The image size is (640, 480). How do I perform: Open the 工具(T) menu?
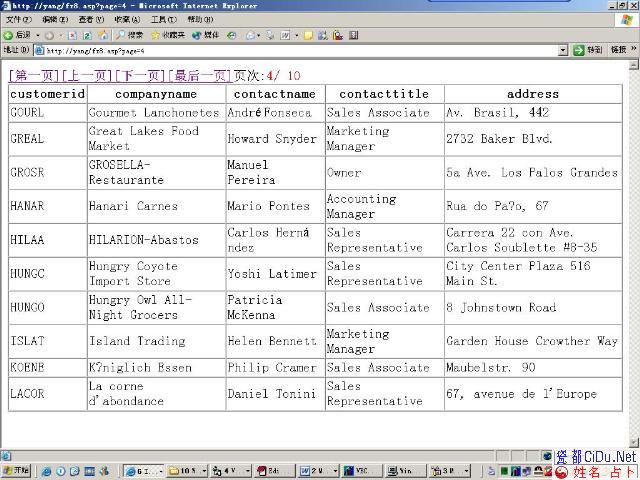[164, 20]
